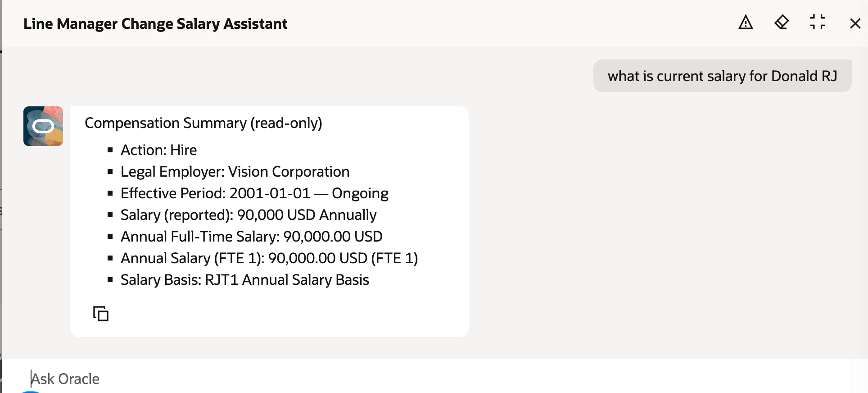Close the Line Manager Change Salary Assistant
Viewport: 868px width, 393px height.
coord(854,23)
